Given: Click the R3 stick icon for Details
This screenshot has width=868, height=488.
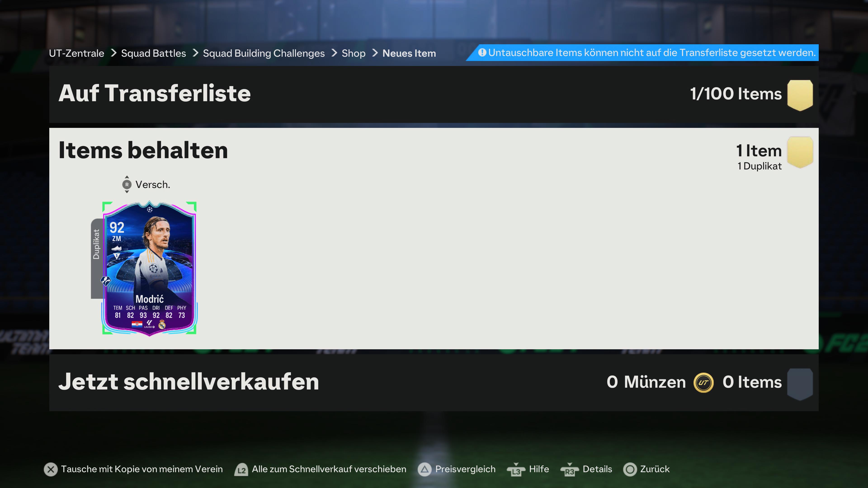Looking at the screenshot, I should (569, 469).
